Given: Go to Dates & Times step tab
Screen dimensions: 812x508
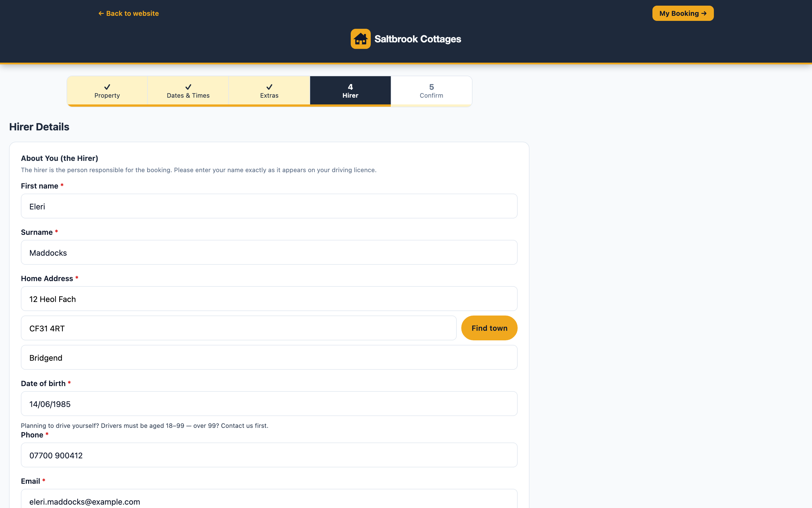Looking at the screenshot, I should tap(188, 91).
